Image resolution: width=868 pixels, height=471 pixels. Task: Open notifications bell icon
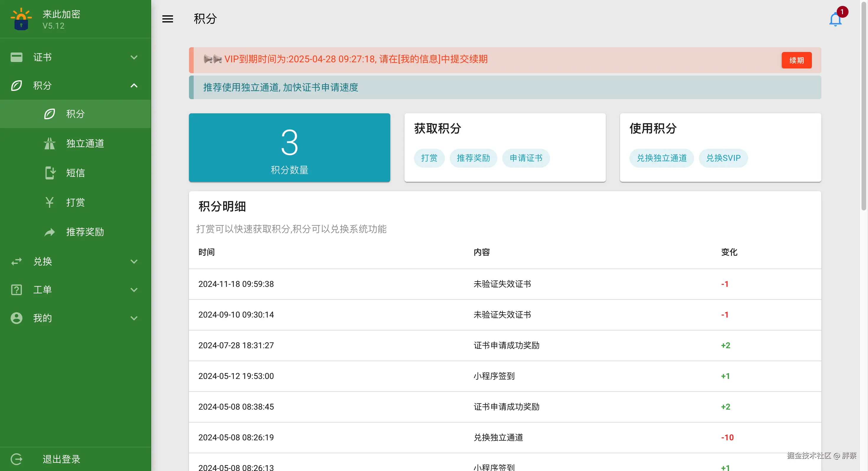coord(835,19)
